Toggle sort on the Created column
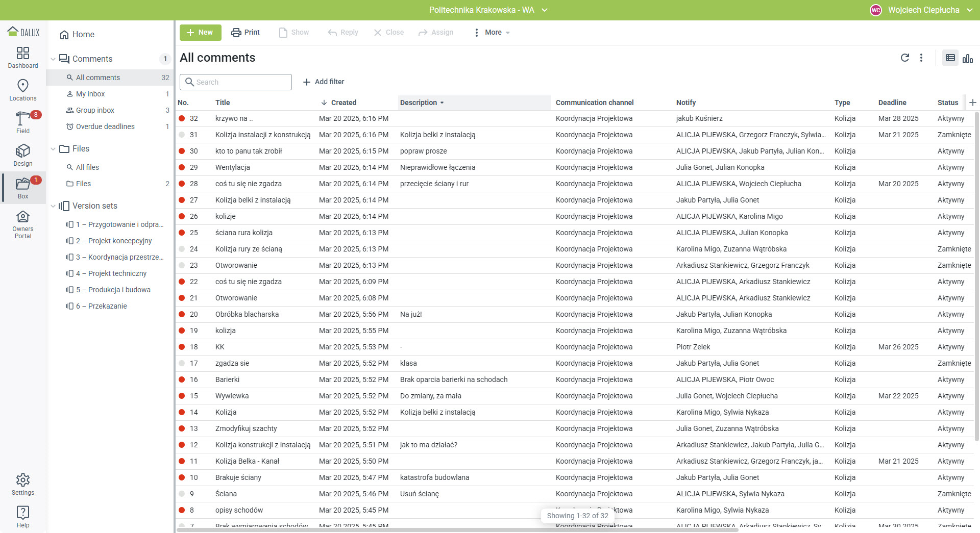This screenshot has height=533, width=980. 343,103
